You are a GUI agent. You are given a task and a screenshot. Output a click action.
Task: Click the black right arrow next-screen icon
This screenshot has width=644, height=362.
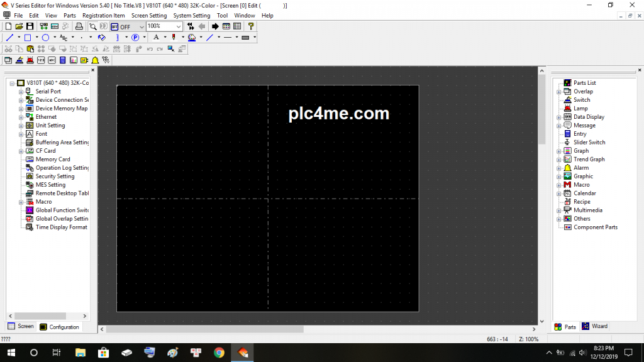pos(215,26)
